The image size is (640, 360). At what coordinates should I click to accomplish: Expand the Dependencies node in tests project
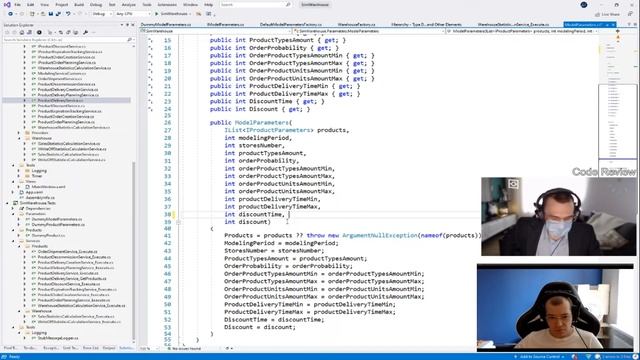coord(13,208)
